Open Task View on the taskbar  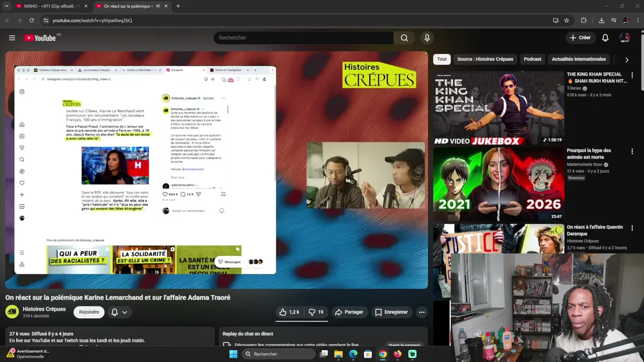coord(324,354)
